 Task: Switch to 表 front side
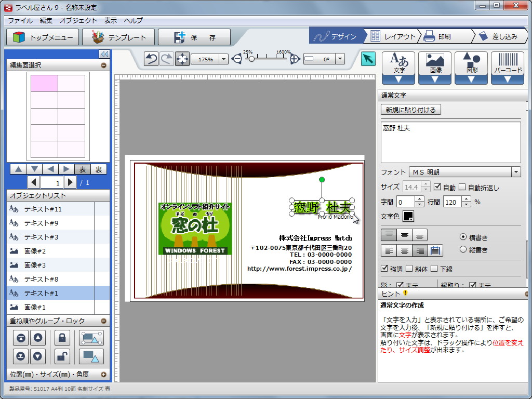[83, 169]
